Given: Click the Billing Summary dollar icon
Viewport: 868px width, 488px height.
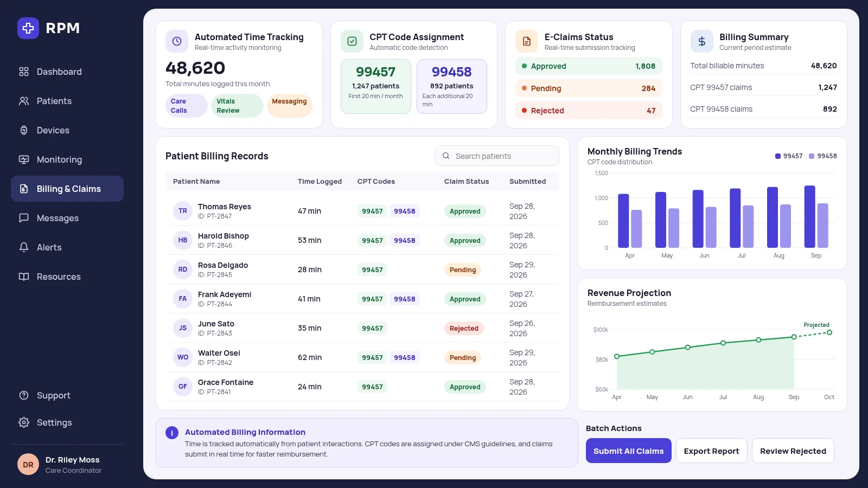Looking at the screenshot, I should pos(702,41).
